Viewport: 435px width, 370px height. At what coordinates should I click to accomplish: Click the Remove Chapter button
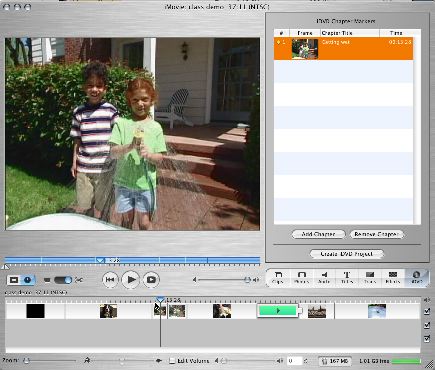point(376,234)
